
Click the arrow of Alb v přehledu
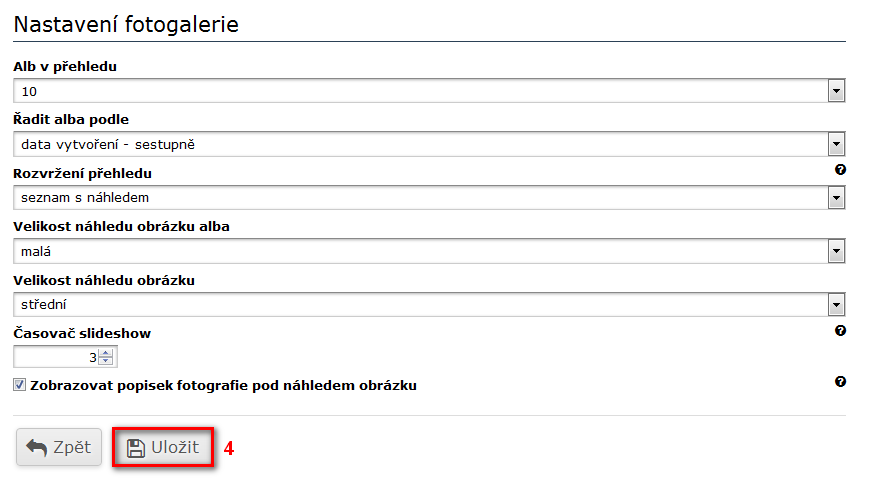pyautogui.click(x=836, y=92)
